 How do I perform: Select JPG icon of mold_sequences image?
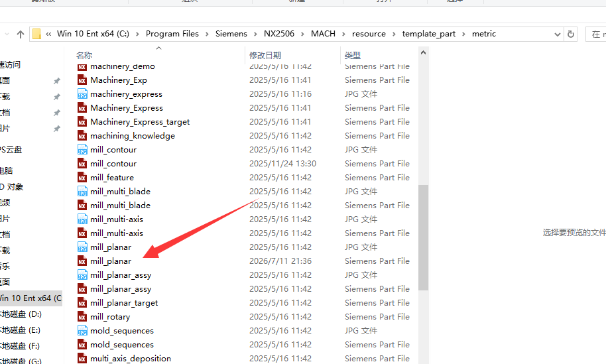click(82, 330)
